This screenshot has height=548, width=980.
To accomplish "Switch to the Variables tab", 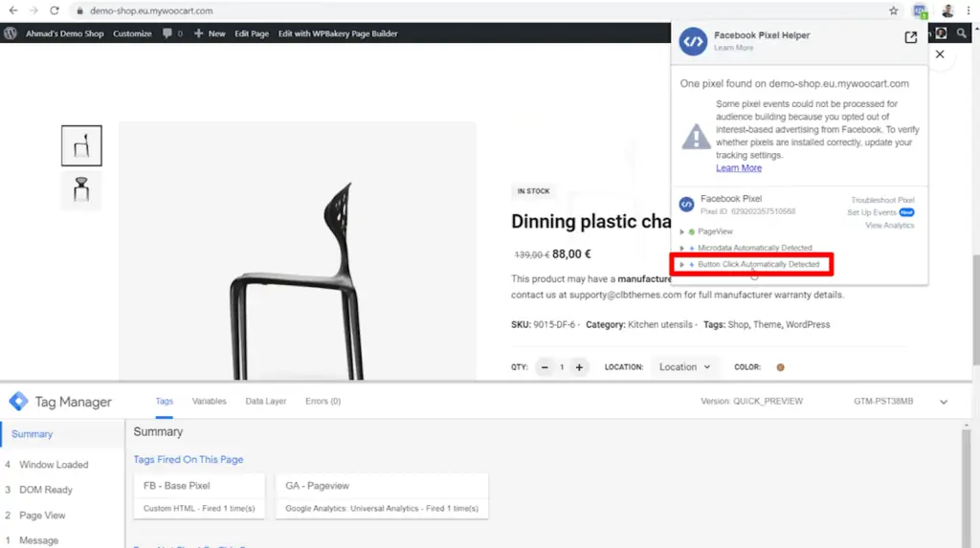I will click(x=209, y=401).
